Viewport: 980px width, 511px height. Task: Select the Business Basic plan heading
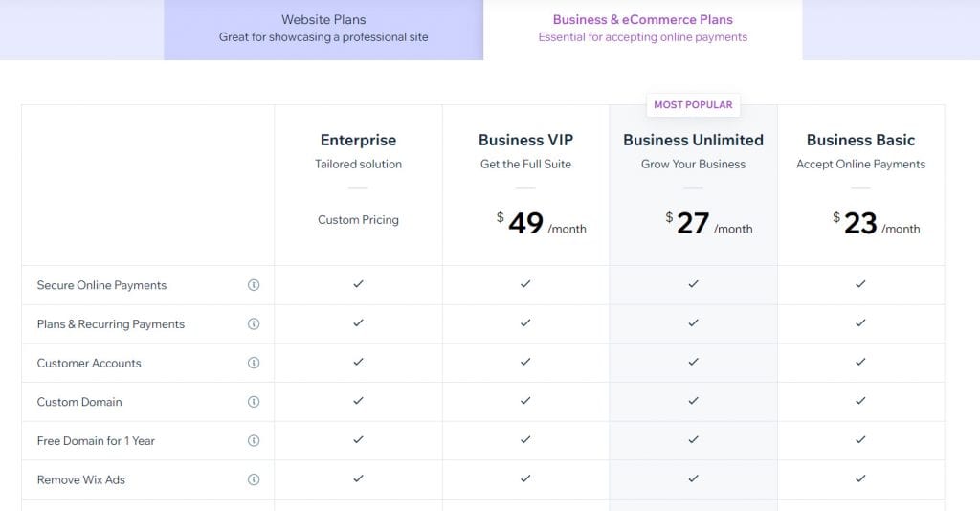click(860, 140)
